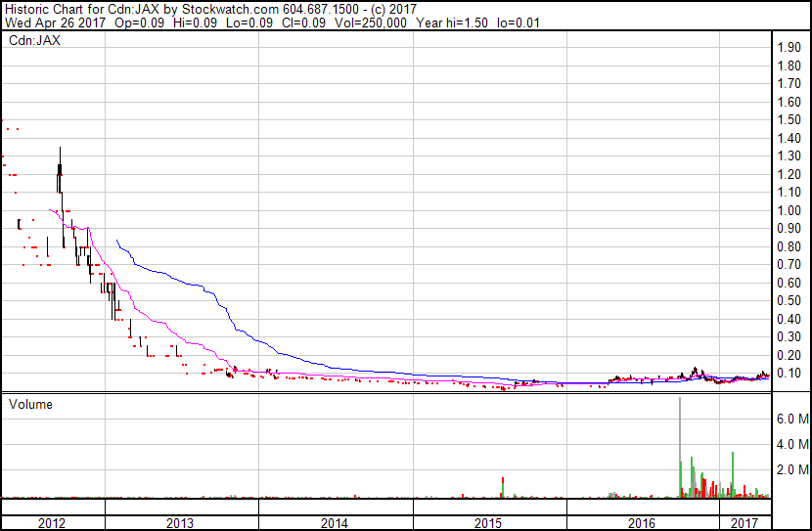Click the 0.10 price axis label
This screenshot has width=812, height=531.
789,374
